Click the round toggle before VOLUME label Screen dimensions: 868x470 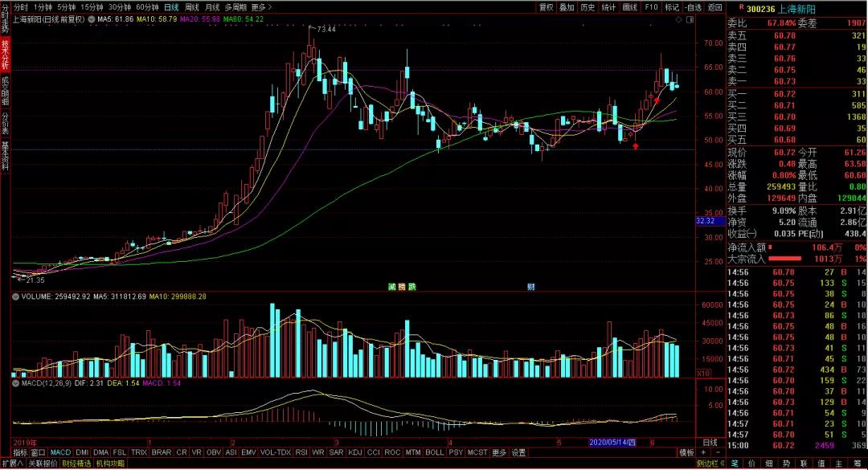(x=15, y=296)
